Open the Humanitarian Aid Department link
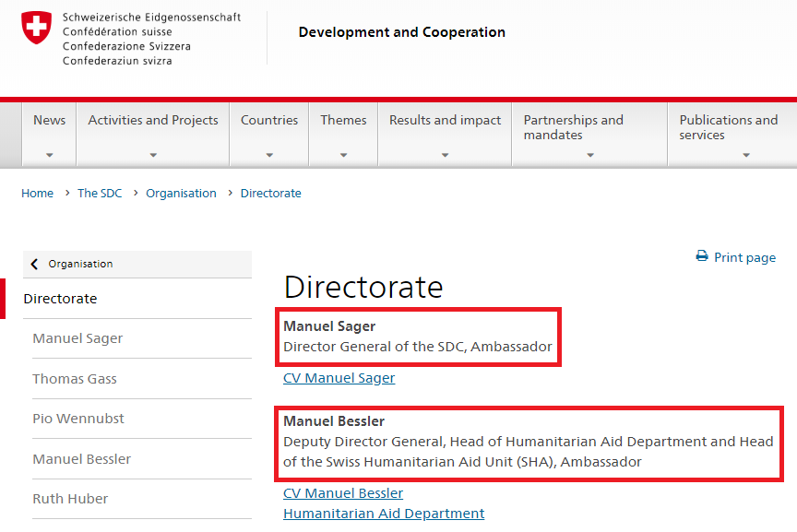This screenshot has height=532, width=797. pos(384,514)
